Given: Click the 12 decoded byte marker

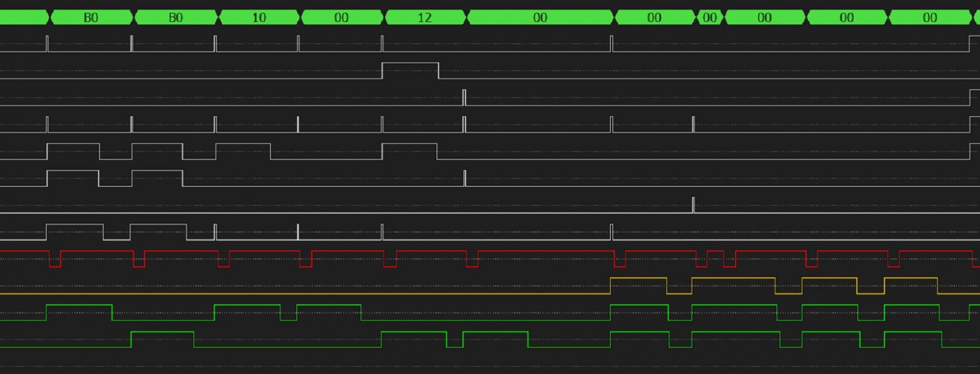Looking at the screenshot, I should (425, 17).
